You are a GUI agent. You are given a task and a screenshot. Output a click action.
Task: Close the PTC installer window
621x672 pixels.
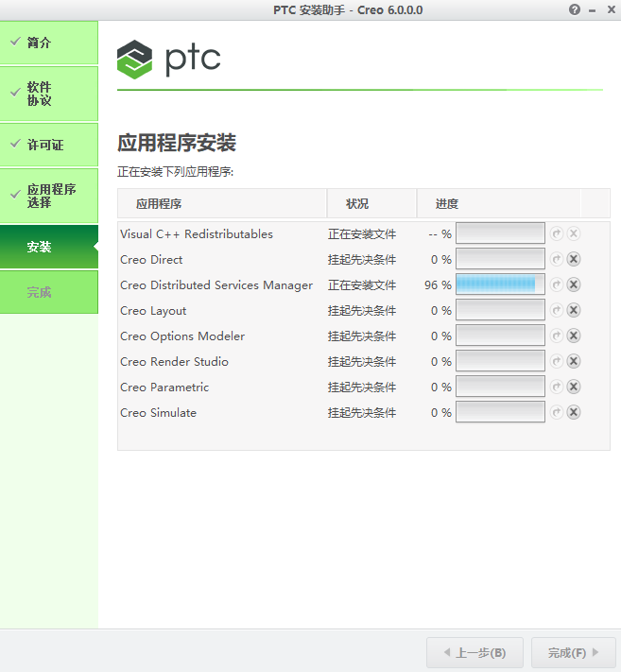tap(612, 9)
